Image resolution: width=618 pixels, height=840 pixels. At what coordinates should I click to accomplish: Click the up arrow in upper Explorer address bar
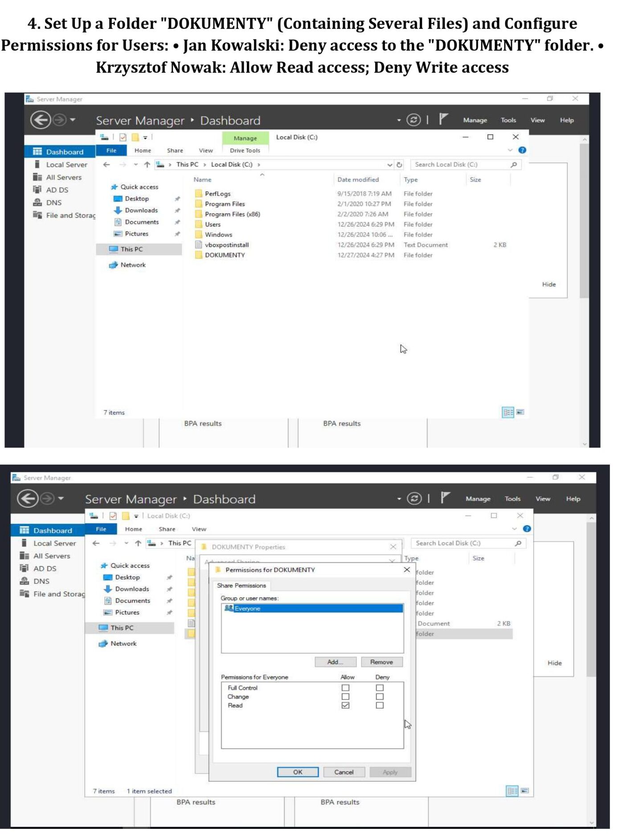pyautogui.click(x=147, y=165)
